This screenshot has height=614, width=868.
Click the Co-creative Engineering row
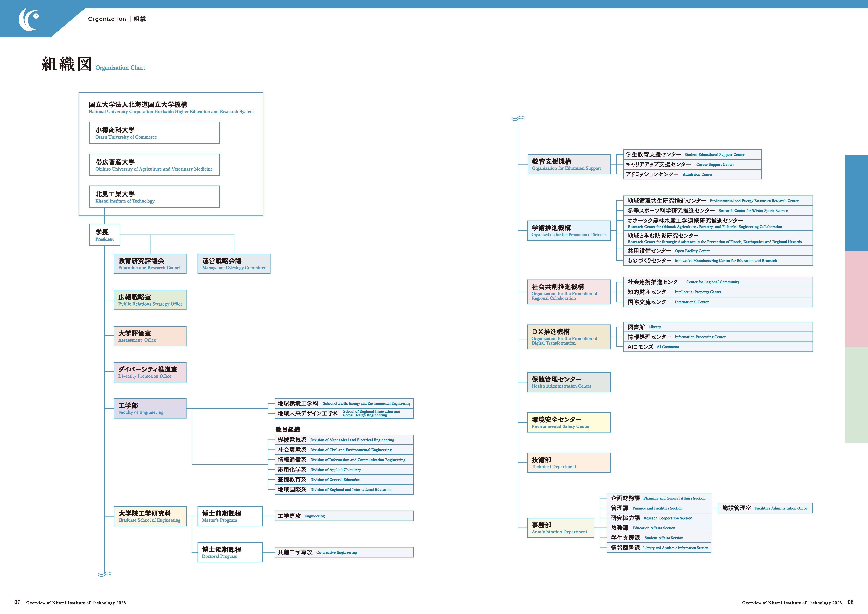[x=344, y=552]
